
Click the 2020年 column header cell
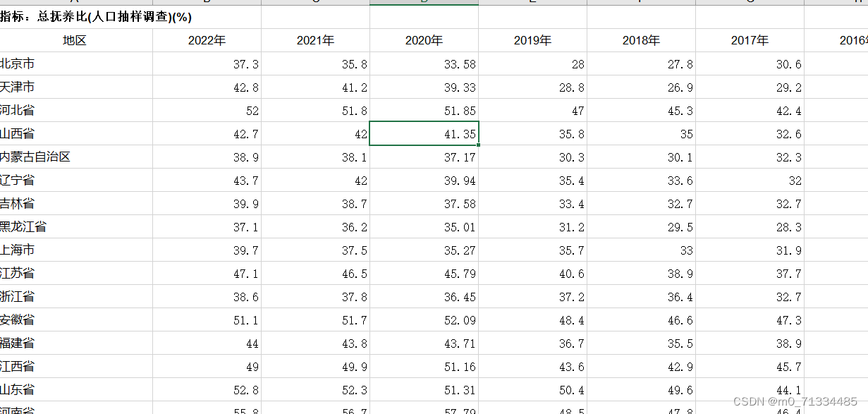pyautogui.click(x=424, y=40)
